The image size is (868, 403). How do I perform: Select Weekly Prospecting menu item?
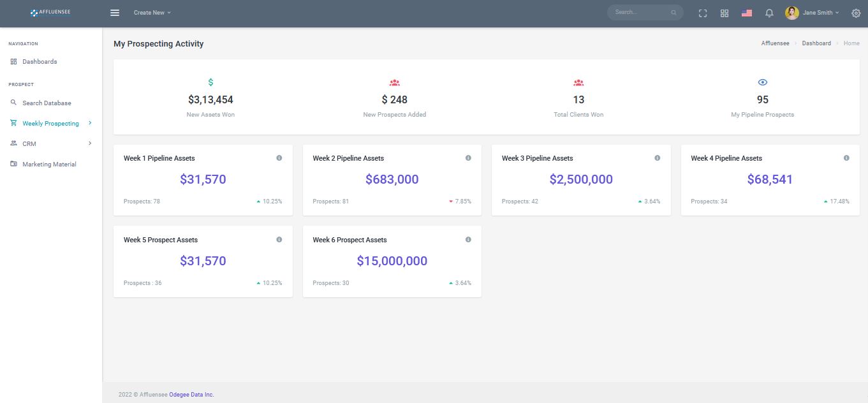click(51, 123)
